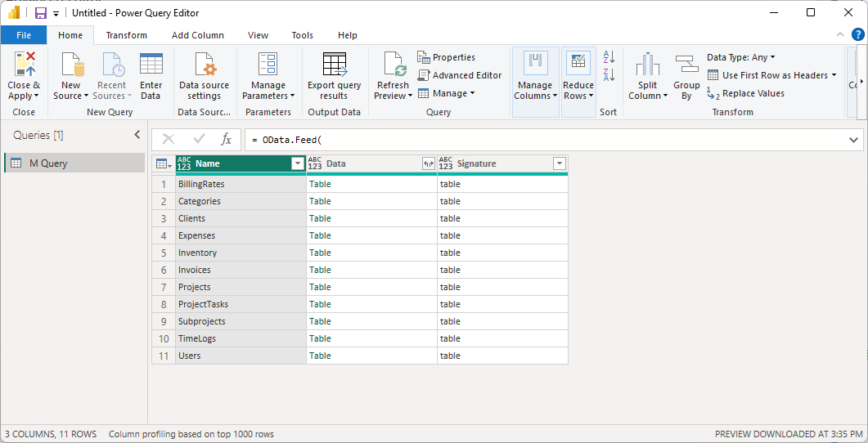868x443 pixels.
Task: Click the Signature column data type icon
Action: (446, 163)
